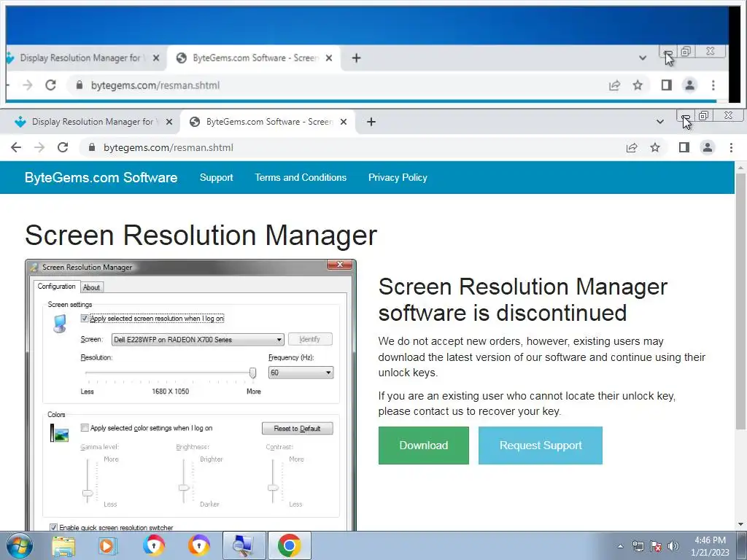Close the ByteGems.com tab in lower window
The height and width of the screenshot is (560, 747).
click(x=343, y=122)
